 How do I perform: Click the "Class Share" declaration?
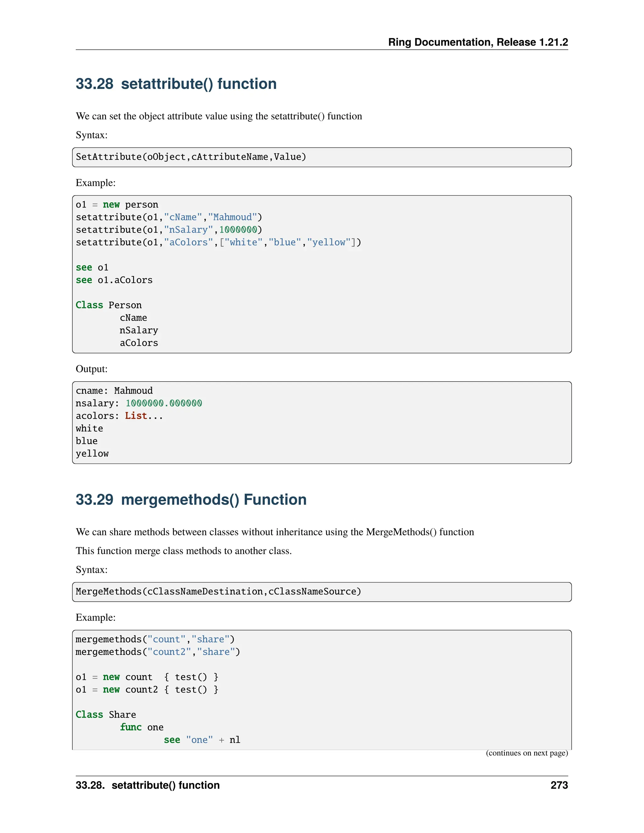pos(106,715)
